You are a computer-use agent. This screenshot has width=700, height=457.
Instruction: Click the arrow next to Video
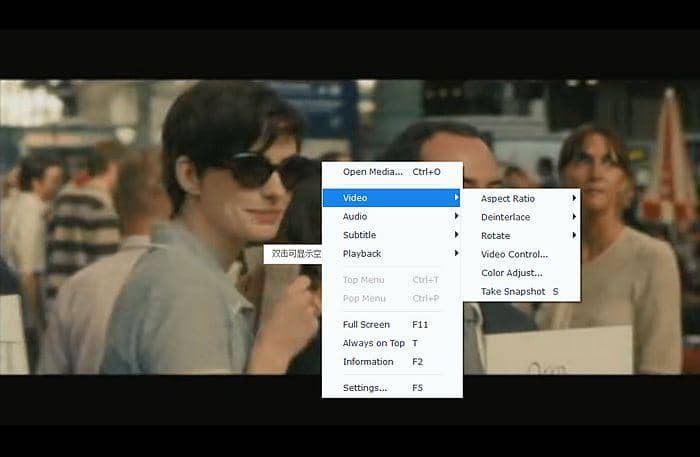click(x=456, y=197)
